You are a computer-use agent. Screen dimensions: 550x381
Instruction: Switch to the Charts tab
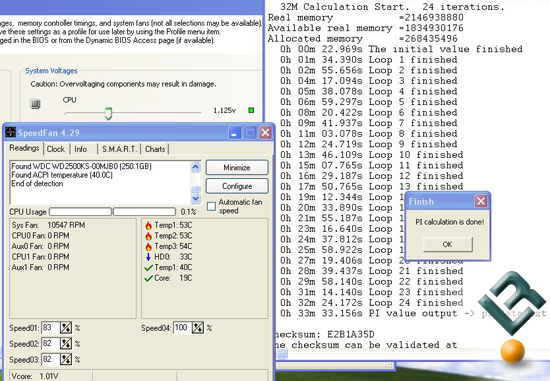pyautogui.click(x=155, y=149)
